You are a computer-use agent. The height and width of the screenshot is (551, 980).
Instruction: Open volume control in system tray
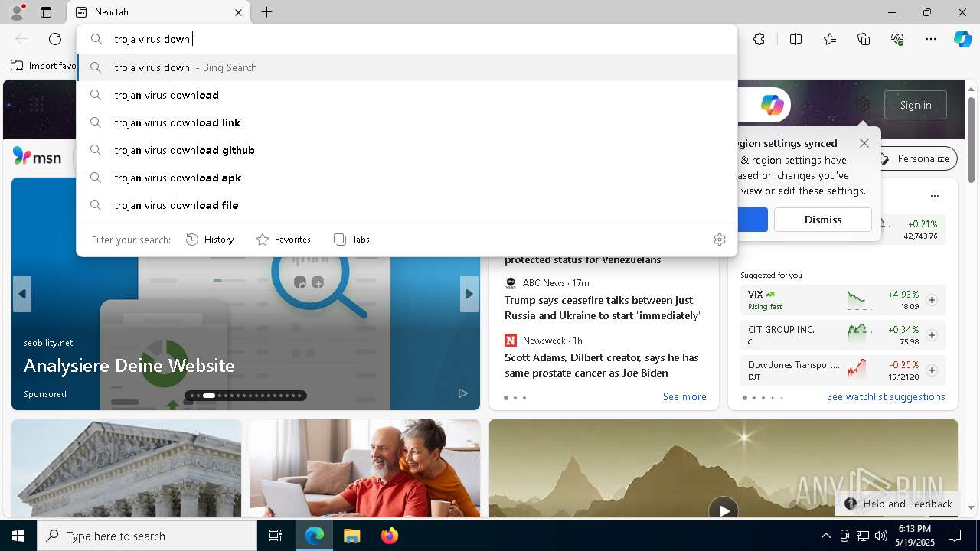point(881,536)
